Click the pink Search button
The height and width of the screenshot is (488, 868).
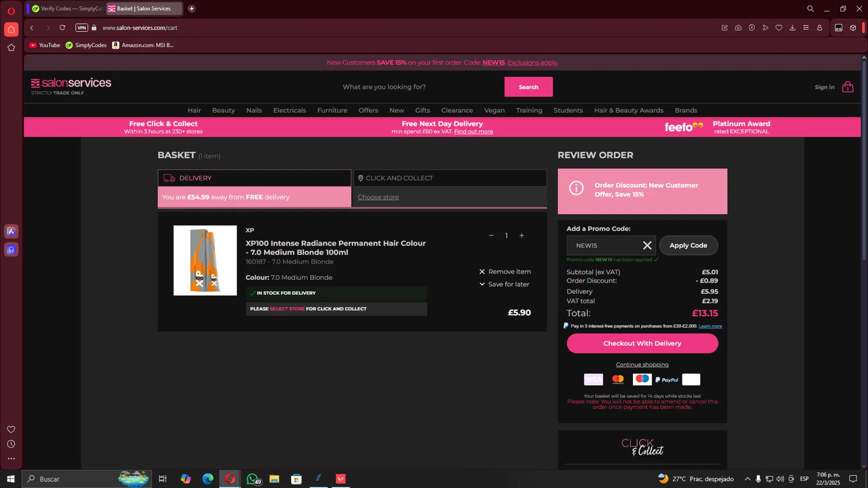[528, 87]
